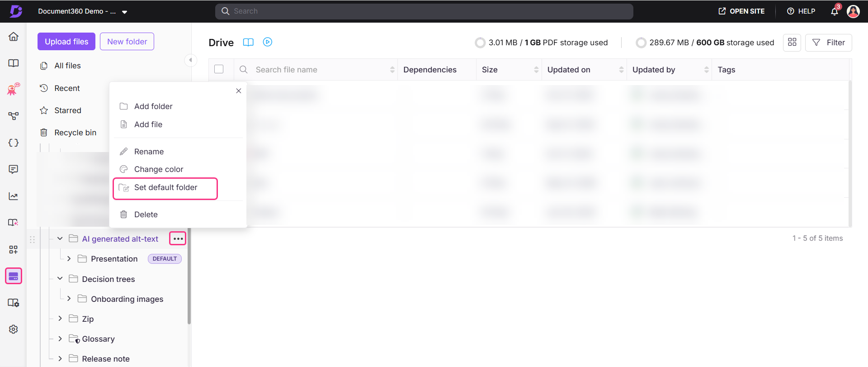Open the HELP menu
The width and height of the screenshot is (868, 367).
point(801,11)
